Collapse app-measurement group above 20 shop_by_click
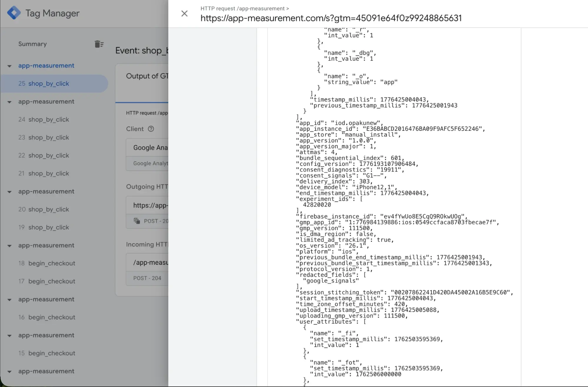588x387 pixels. click(9, 192)
